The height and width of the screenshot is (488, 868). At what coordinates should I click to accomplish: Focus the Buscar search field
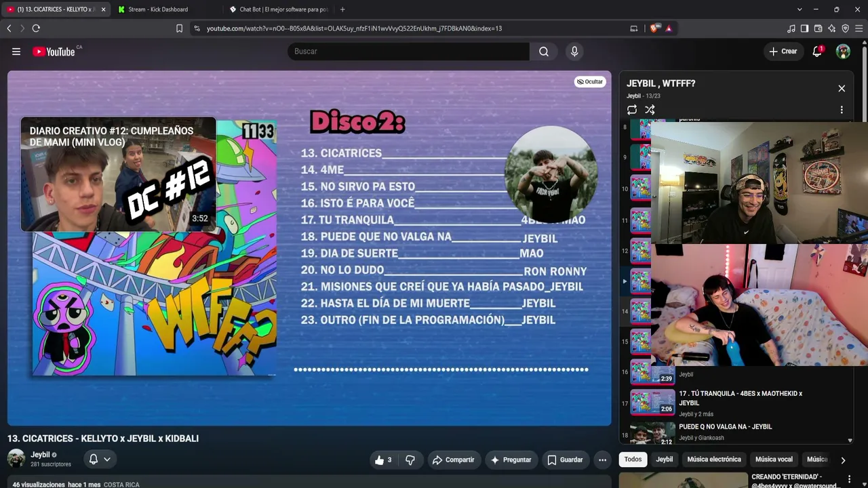pyautogui.click(x=408, y=52)
